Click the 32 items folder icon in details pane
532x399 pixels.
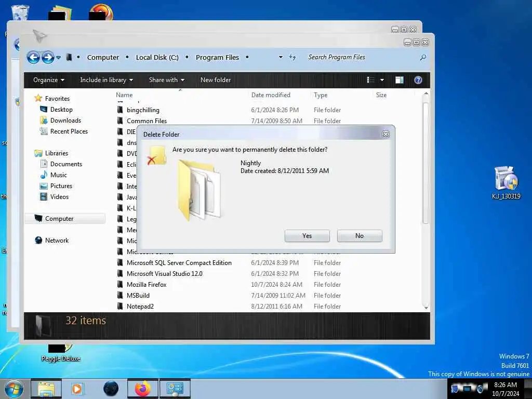tap(43, 326)
